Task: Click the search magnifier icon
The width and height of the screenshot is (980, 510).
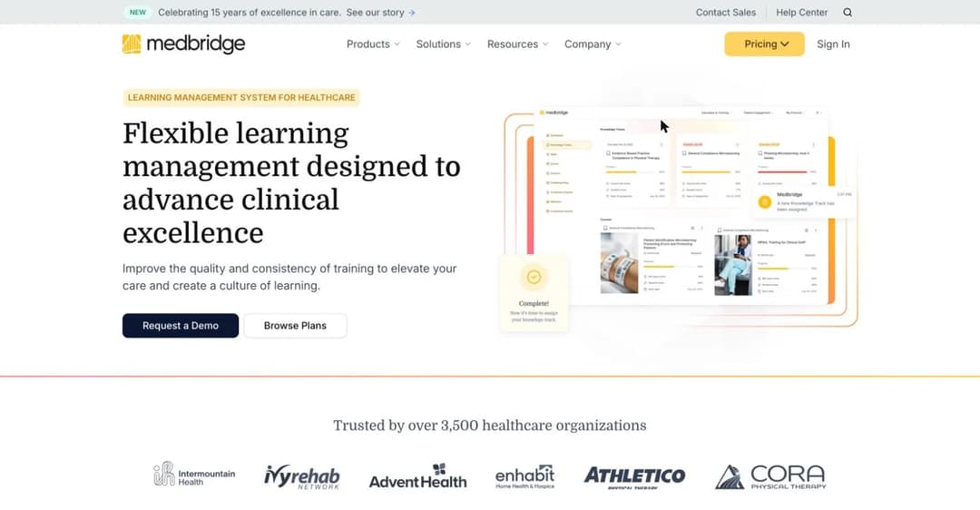Action: click(x=848, y=13)
